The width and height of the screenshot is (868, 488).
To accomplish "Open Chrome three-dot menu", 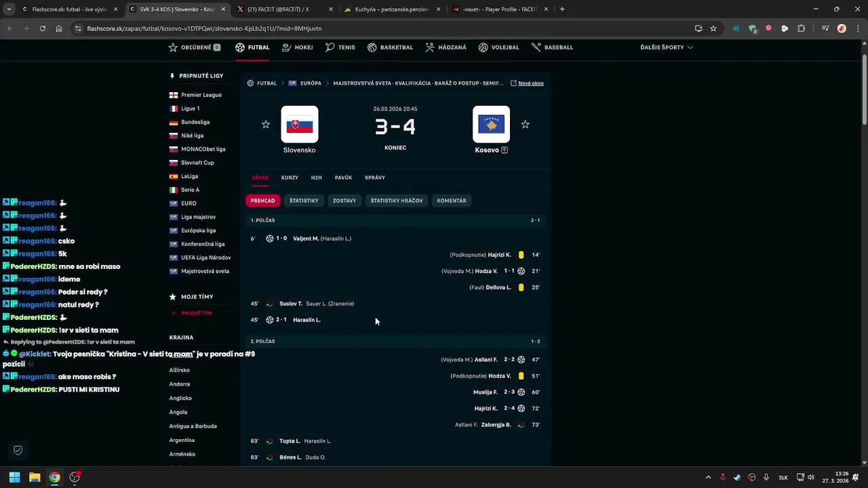I will pos(857,28).
